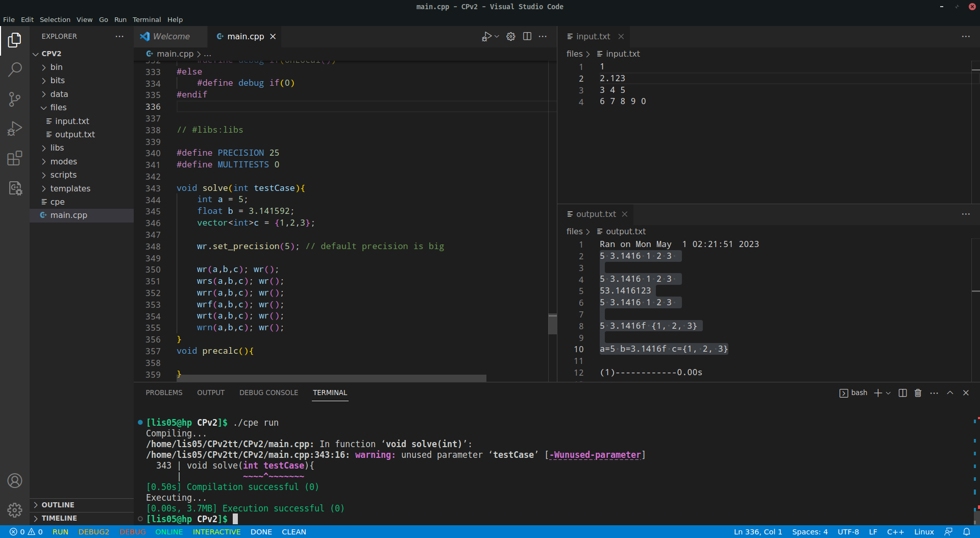
Task: Click the Split Editor Right icon
Action: point(527,36)
